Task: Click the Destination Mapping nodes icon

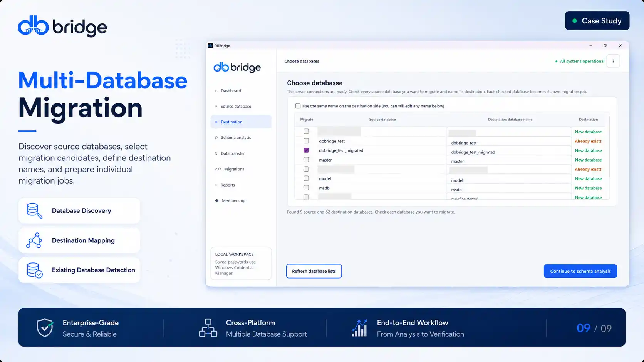Action: [34, 240]
